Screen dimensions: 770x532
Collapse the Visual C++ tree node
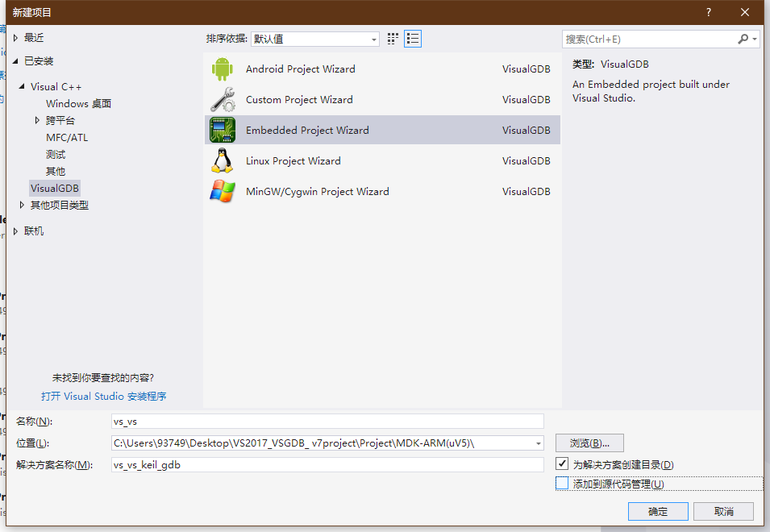pyautogui.click(x=22, y=86)
